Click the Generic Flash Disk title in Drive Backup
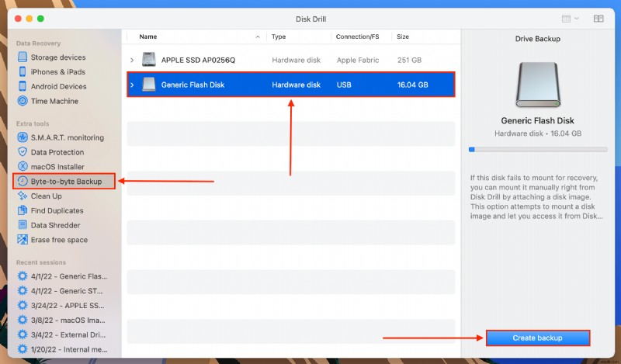The height and width of the screenshot is (364, 621). click(537, 120)
